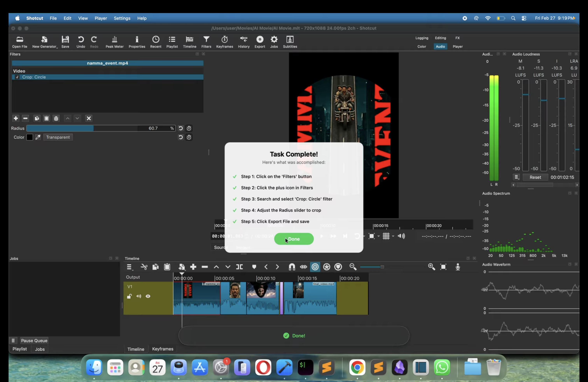Click the timeline record audio microphone icon
The image size is (588, 382).
458,267
